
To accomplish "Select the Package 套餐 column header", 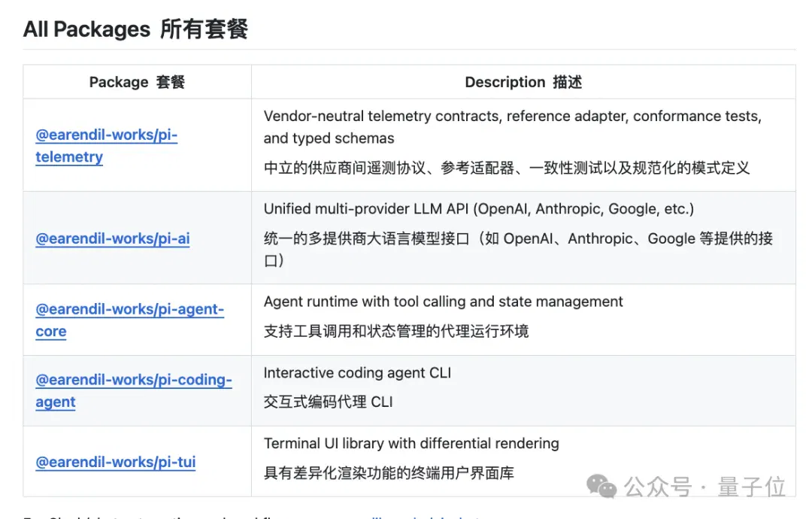I will coord(137,82).
